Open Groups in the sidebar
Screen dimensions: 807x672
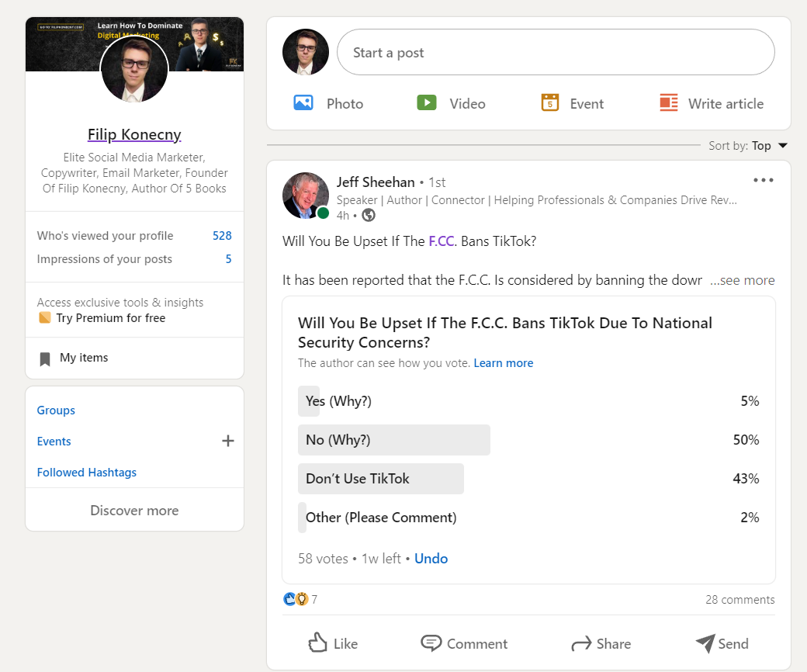coord(56,410)
